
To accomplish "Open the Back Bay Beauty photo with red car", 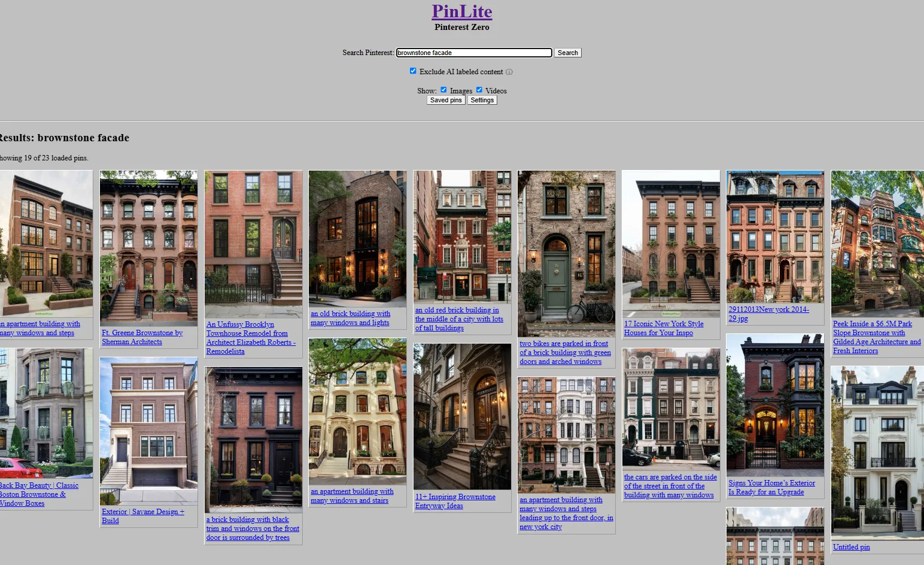I will tap(46, 414).
